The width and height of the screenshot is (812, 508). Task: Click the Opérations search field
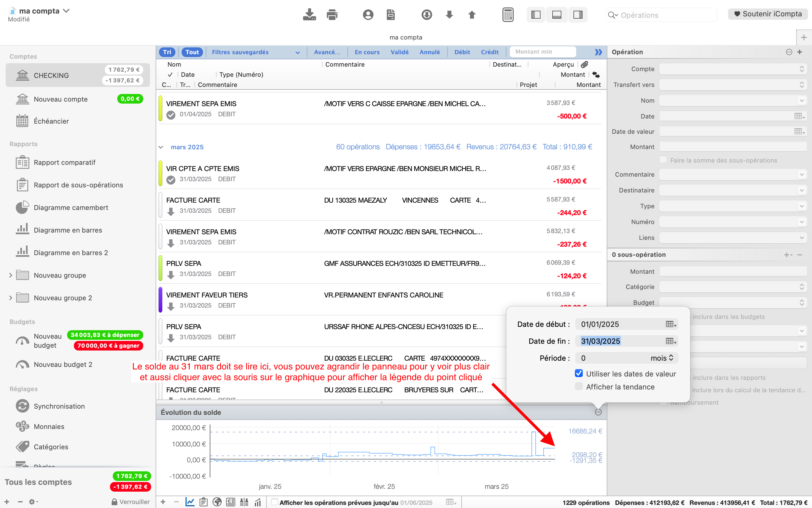click(x=661, y=15)
